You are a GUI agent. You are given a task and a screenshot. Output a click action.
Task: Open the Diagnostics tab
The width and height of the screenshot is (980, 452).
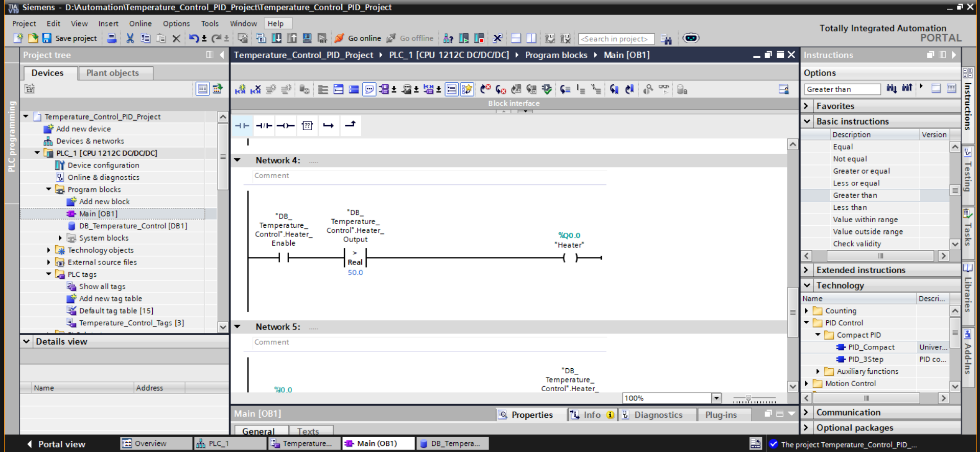coord(658,415)
